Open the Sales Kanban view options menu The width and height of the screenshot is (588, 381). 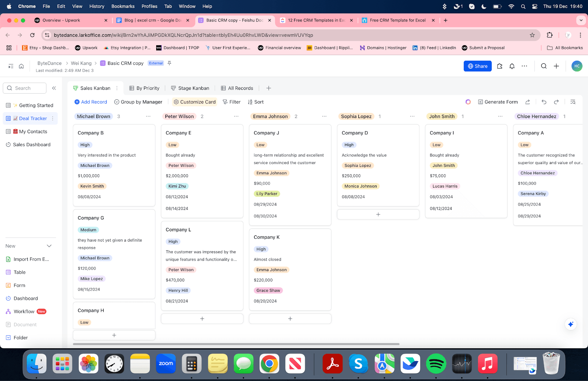(x=117, y=88)
